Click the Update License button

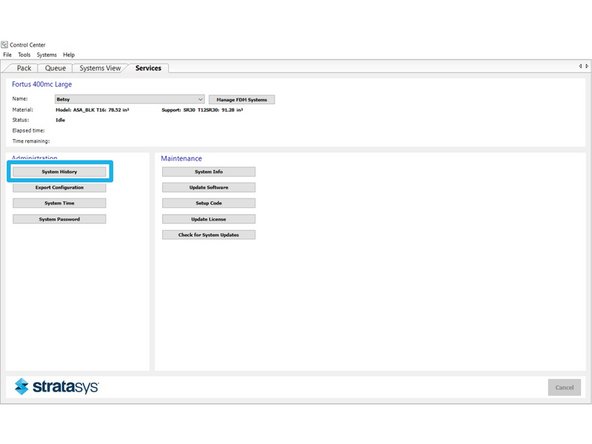209,219
